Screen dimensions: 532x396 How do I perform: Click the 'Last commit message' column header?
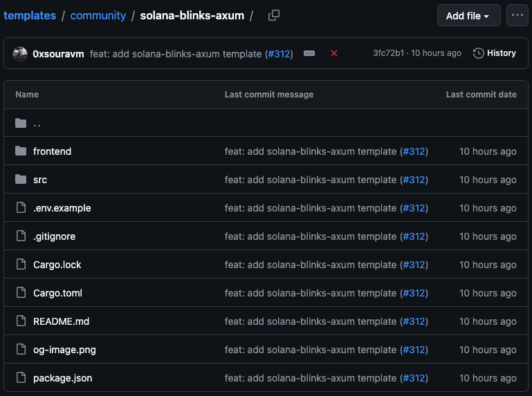[269, 95]
